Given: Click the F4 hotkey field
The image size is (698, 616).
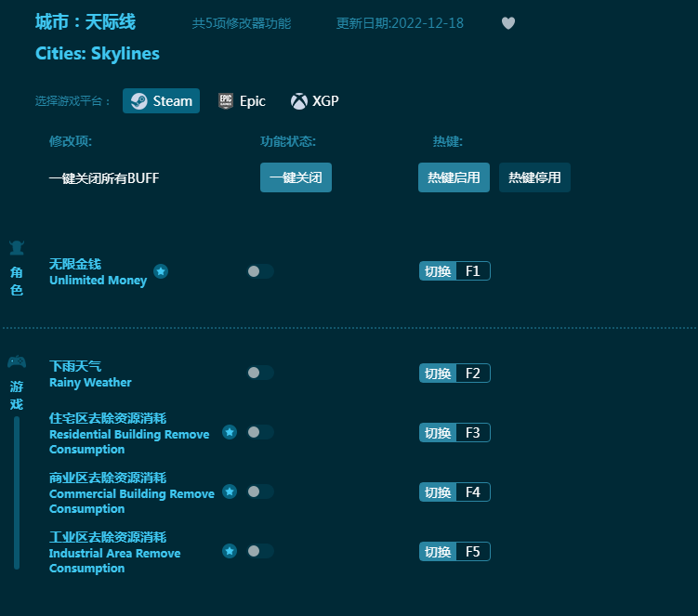Looking at the screenshot, I should [x=473, y=492].
